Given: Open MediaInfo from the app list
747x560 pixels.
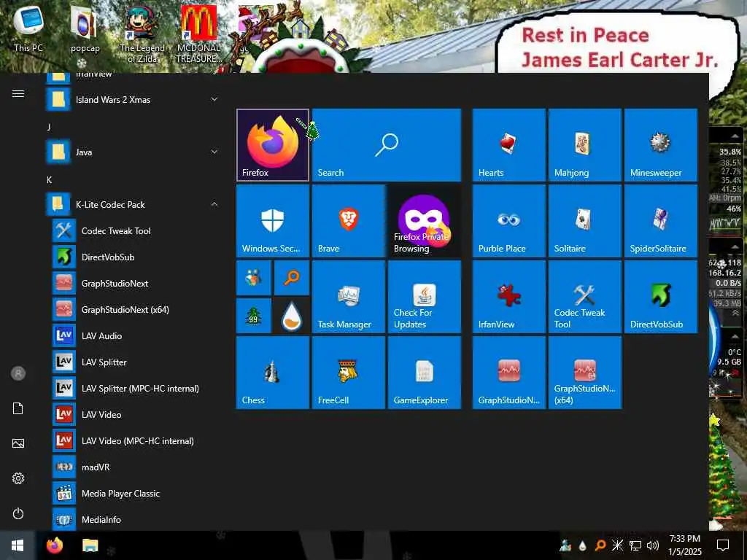Looking at the screenshot, I should click(135, 519).
